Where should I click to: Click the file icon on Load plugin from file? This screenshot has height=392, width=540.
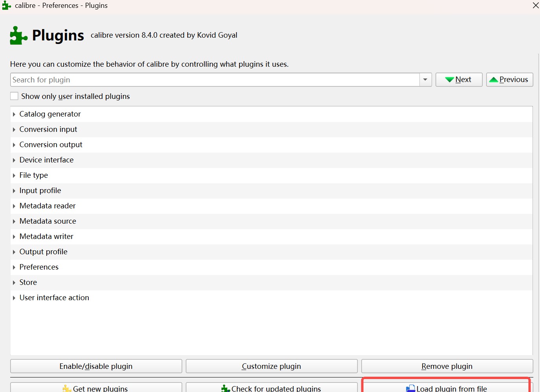(x=410, y=388)
